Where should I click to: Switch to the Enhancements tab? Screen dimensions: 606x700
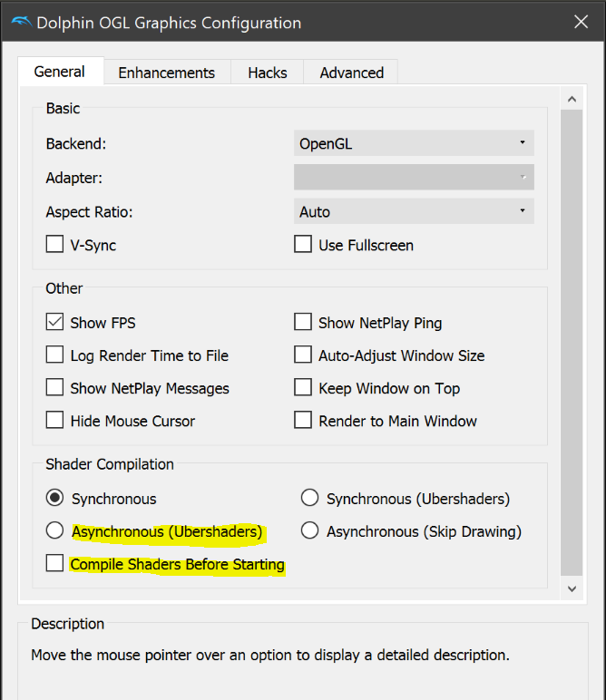(166, 73)
